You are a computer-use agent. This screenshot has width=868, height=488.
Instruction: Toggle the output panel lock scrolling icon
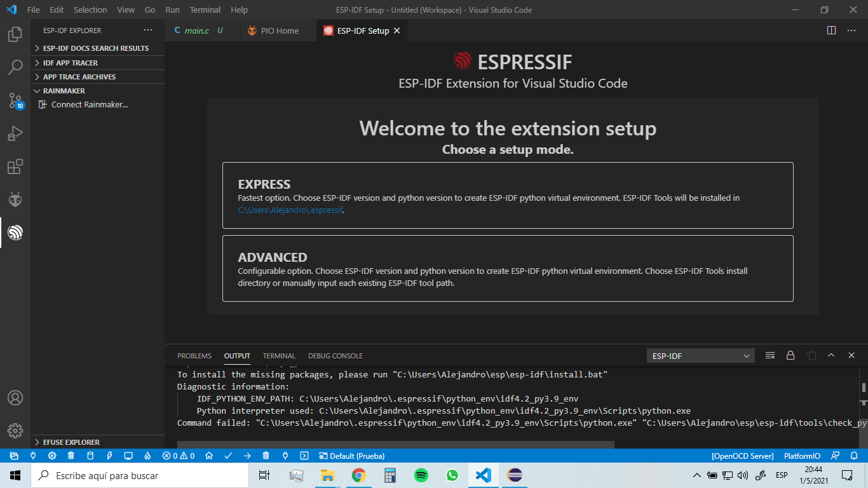tap(790, 355)
